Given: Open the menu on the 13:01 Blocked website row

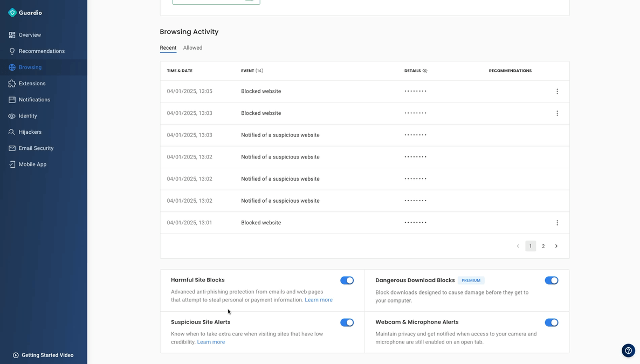Looking at the screenshot, I should pyautogui.click(x=557, y=222).
